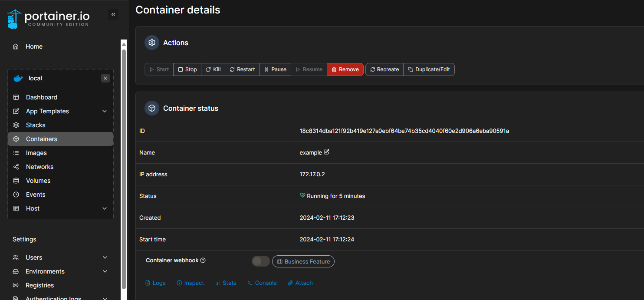Viewport: 644px width, 300px height.
Task: Toggle the Container webhook switch
Action: pos(260,261)
